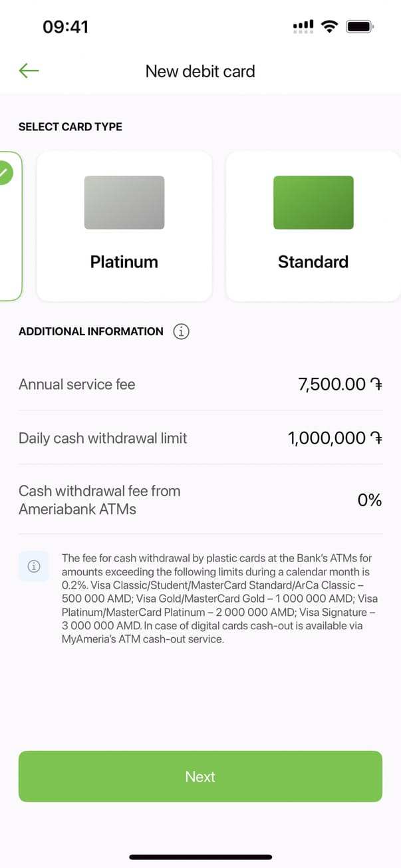This screenshot has width=401, height=868.
Task: Tap the info icon beside the fee note
Action: point(34,566)
